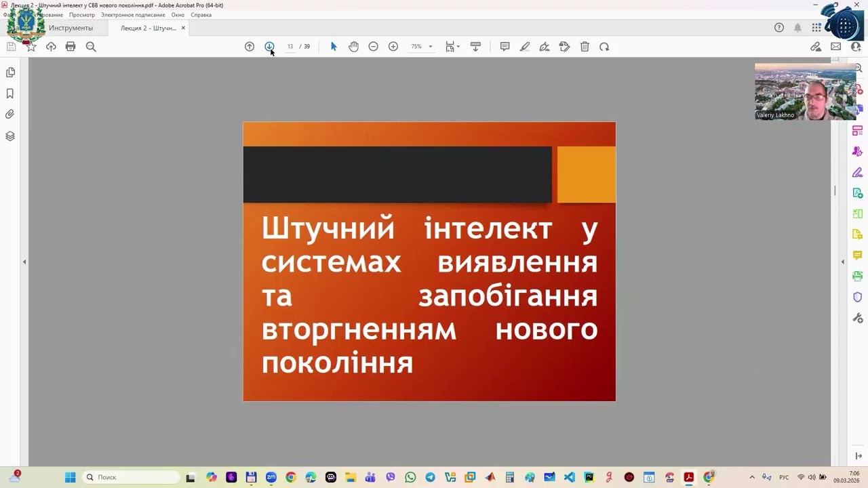This screenshot has width=868, height=488.
Task: Switch the РУС input language indicator
Action: point(784,477)
